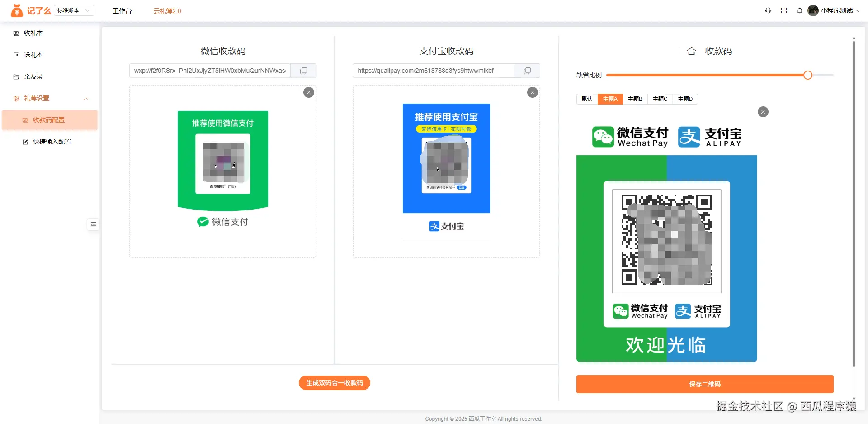Copy the Alipay payment code URL
Viewport: 868px width, 424px height.
click(527, 71)
